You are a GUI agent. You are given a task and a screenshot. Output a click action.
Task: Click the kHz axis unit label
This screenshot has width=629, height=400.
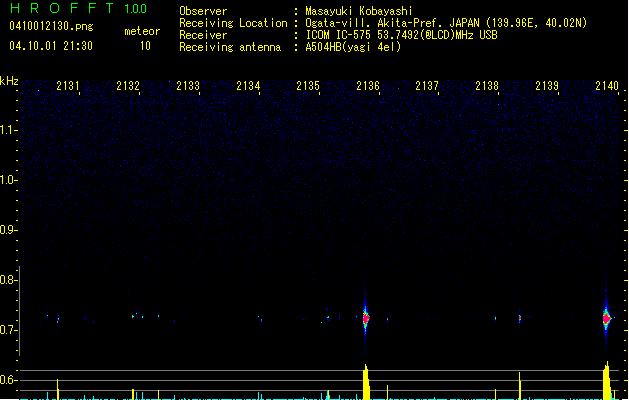[9, 81]
